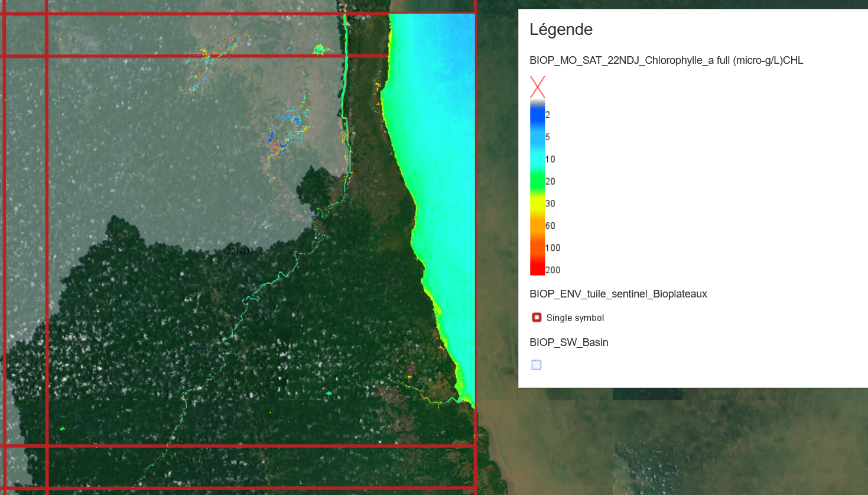Click the yellow 30 band of the color ramp

(537, 203)
